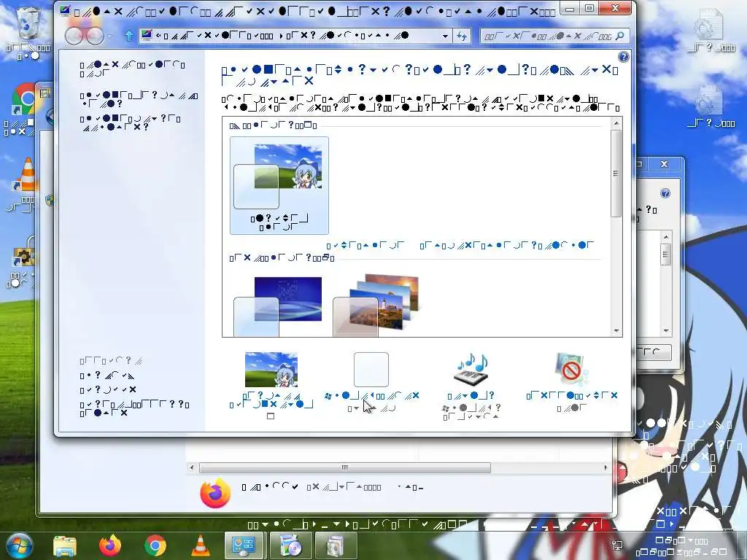The height and width of the screenshot is (560, 747).
Task: Select the dark blue Windows 7 Aero theme
Action: point(278,305)
